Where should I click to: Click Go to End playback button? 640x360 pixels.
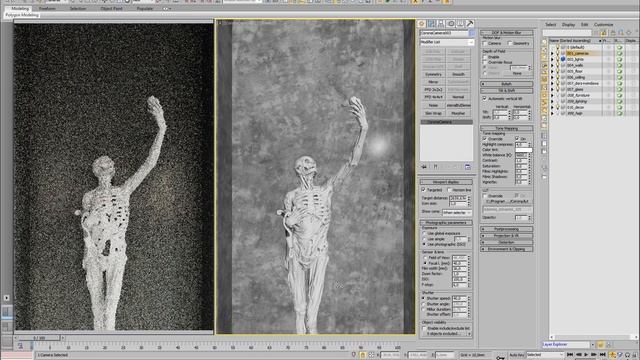click(x=602, y=355)
